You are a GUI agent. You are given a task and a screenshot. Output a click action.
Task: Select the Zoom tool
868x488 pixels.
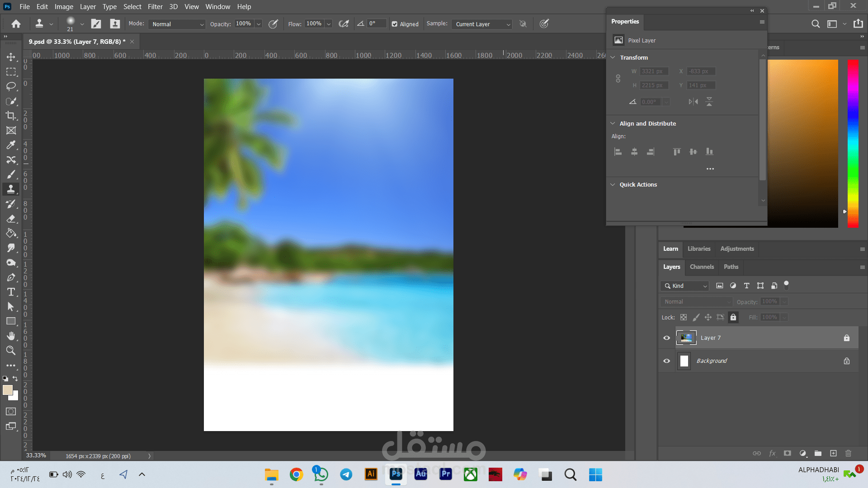[x=11, y=350]
